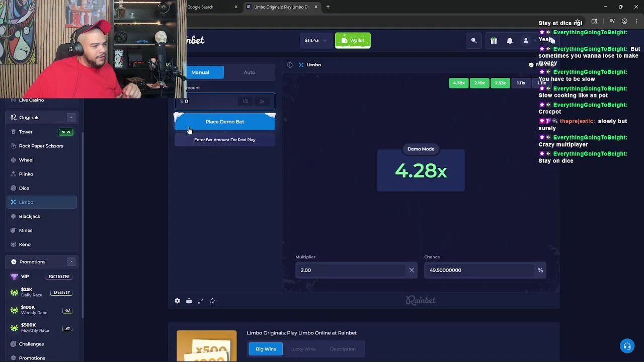Screen dimensions: 644x362
Task: Open the $25K Daily Race entry
Action: (42, 292)
